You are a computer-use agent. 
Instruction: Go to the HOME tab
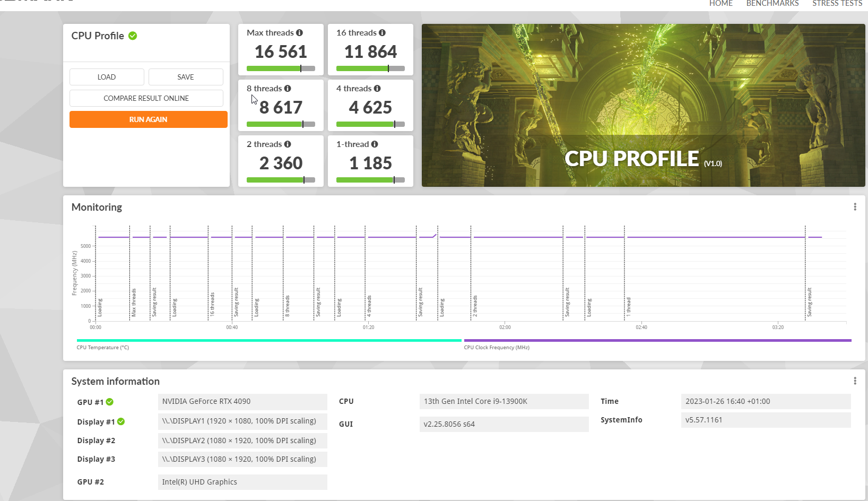click(721, 3)
